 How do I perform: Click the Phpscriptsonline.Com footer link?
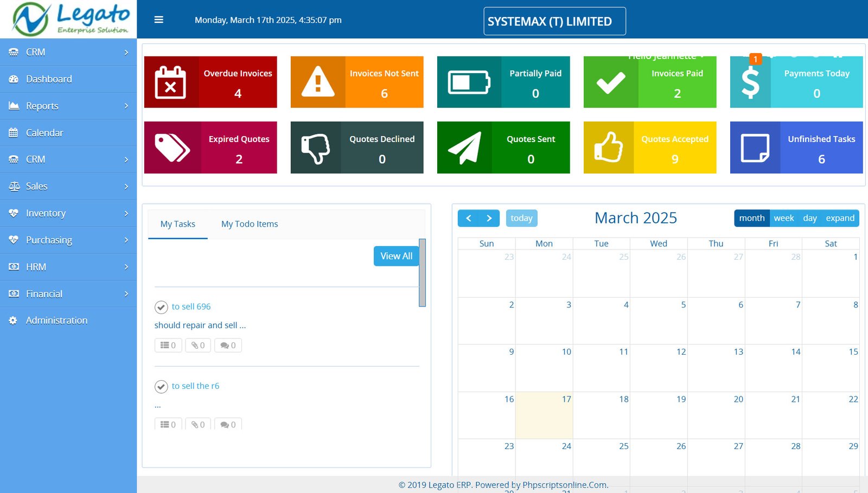(x=565, y=485)
